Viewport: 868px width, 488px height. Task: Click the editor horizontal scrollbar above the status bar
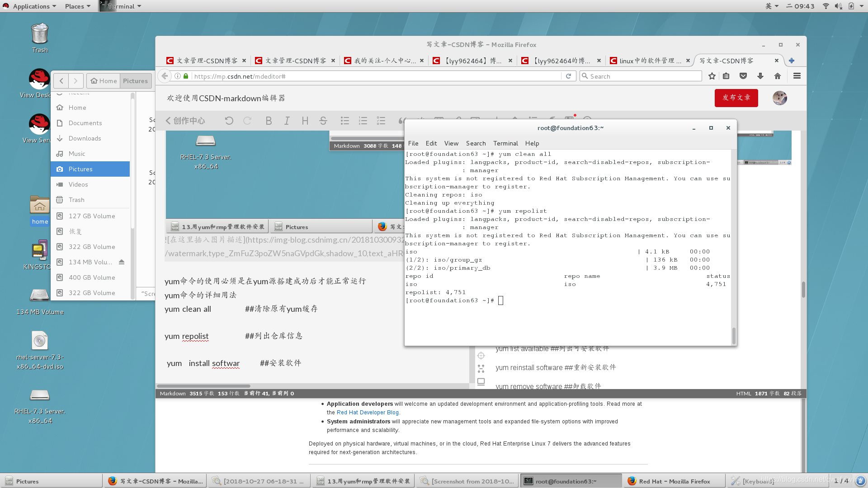(x=203, y=386)
